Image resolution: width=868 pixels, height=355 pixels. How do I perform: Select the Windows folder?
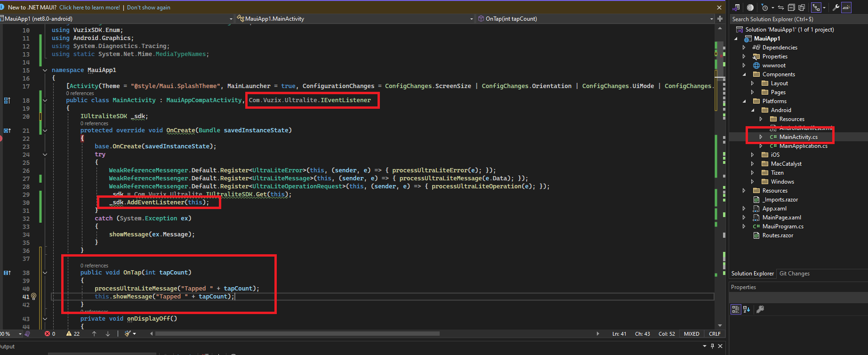pos(782,182)
